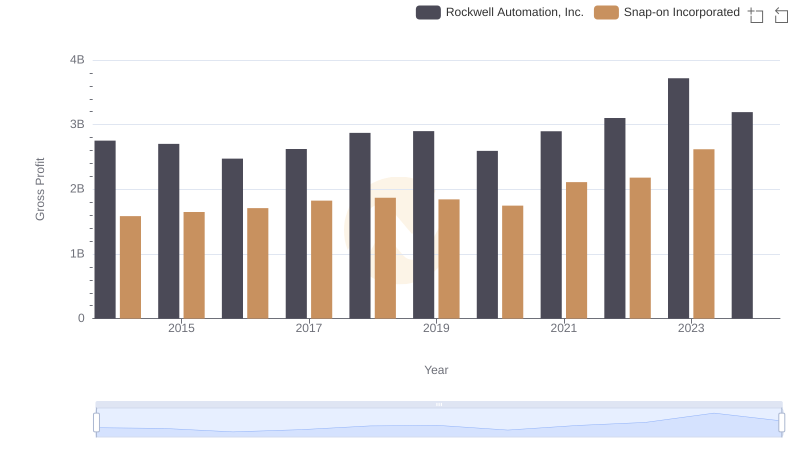Image resolution: width=800 pixels, height=461 pixels.
Task: Click the y-axis label 4B
Action: [77, 60]
